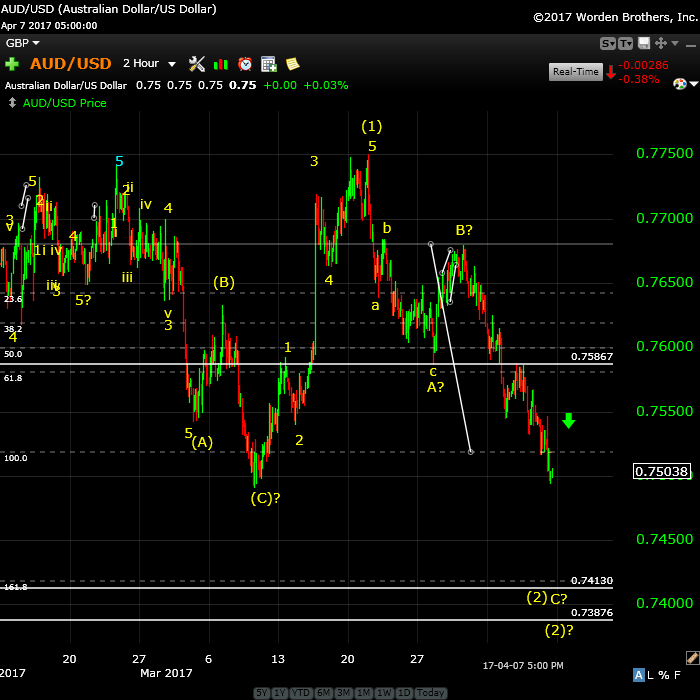Select arithmetic scale A toggle
This screenshot has width=700, height=700.
pos(638,675)
